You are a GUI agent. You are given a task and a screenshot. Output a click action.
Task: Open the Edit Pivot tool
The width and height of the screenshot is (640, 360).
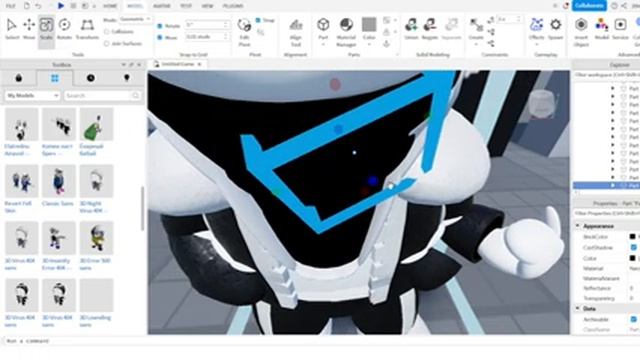(244, 32)
